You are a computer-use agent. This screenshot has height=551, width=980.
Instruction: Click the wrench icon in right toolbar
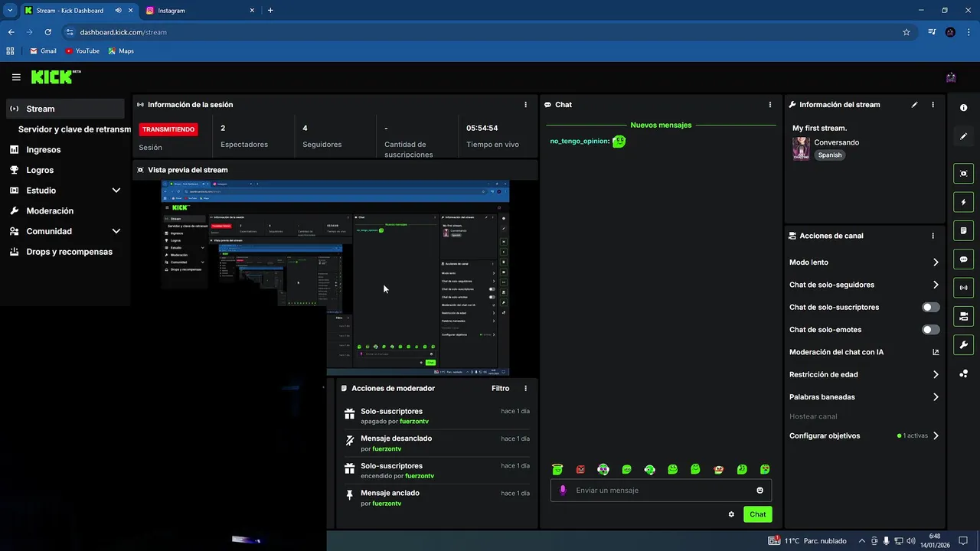pos(963,345)
